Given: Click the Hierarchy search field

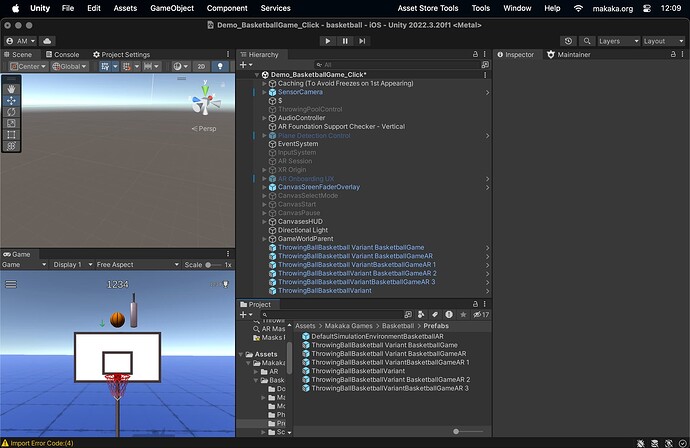Looking at the screenshot, I should [370, 65].
